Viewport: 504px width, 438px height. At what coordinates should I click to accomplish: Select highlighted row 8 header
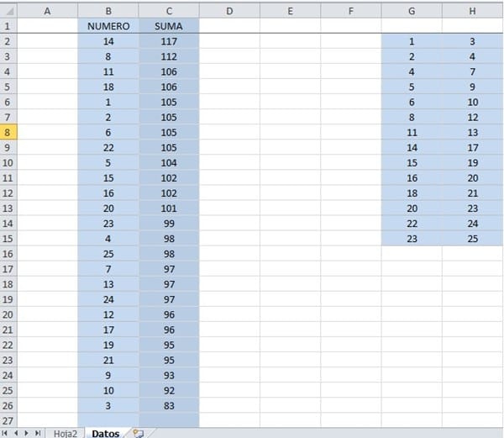pyautogui.click(x=8, y=132)
